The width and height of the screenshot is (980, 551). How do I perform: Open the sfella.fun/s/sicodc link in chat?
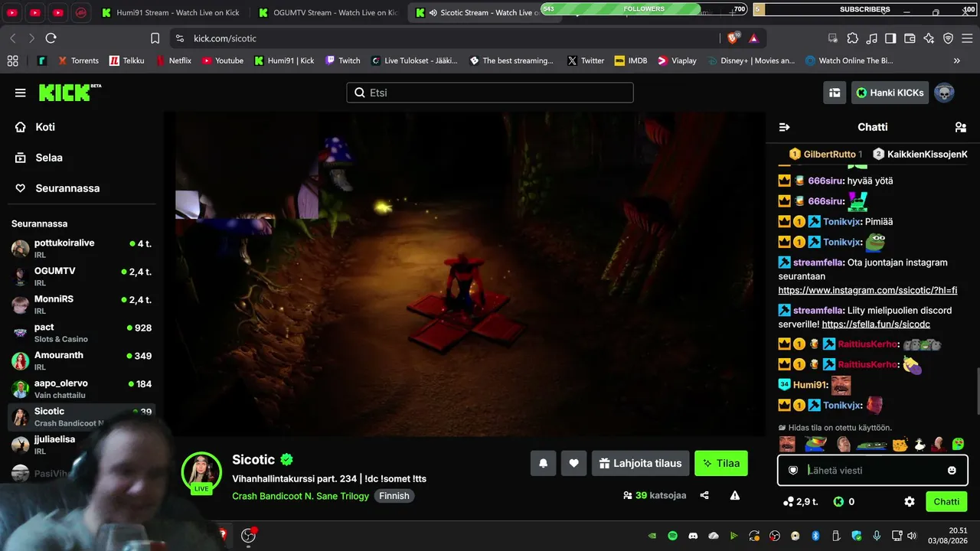876,324
